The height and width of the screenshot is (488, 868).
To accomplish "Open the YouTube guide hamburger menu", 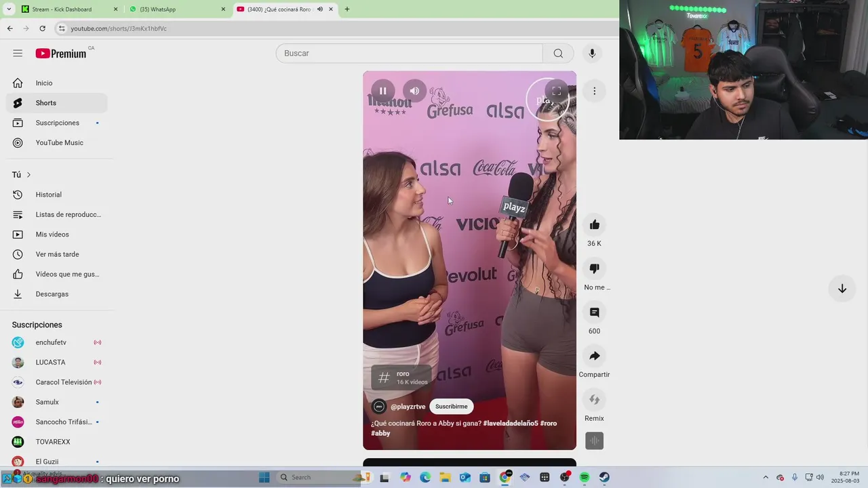I will [x=18, y=53].
